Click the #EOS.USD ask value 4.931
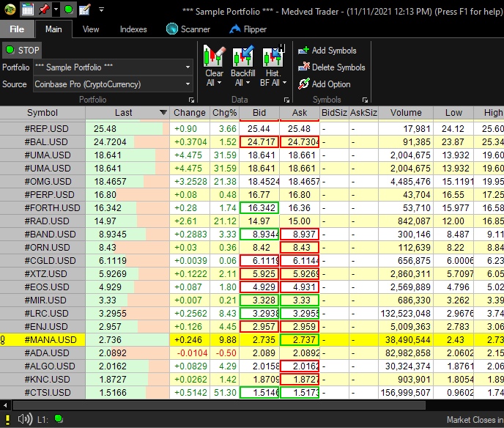Screen dimensions: 504x428 click(300, 287)
